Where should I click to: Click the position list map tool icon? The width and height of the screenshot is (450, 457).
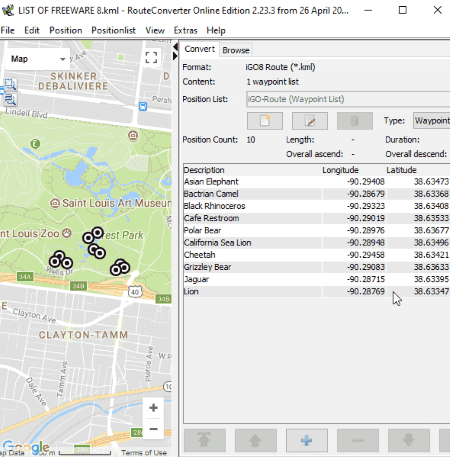(x=10, y=99)
